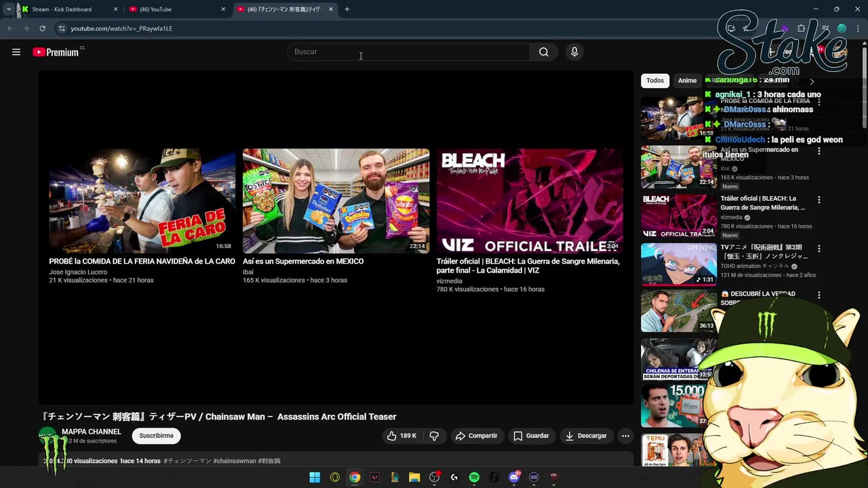Screen dimensions: 868x488
Task: Click the 'vizmedia' channel name under end-screen video
Action: coord(449,281)
